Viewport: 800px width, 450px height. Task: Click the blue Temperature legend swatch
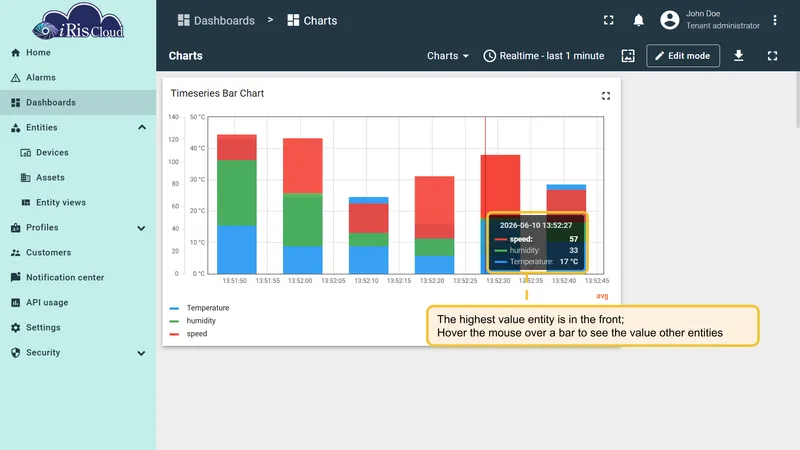click(174, 309)
